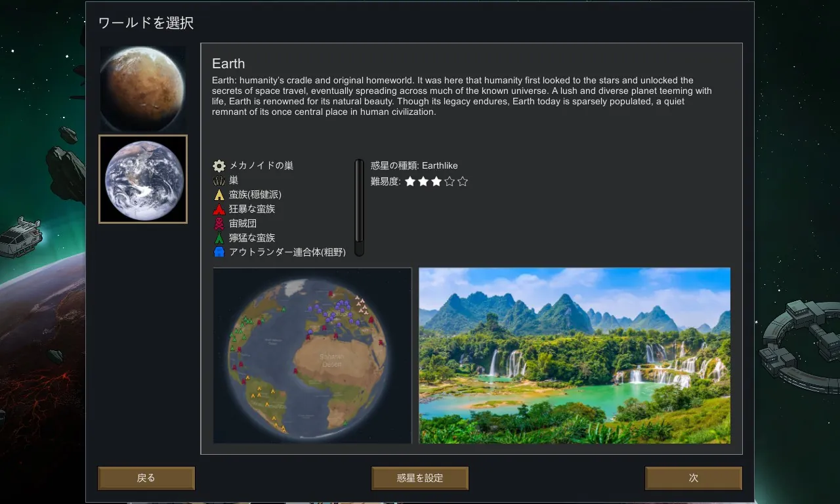Image resolution: width=840 pixels, height=504 pixels.
Task: Click the insect hive (巣) claw icon
Action: tap(219, 180)
